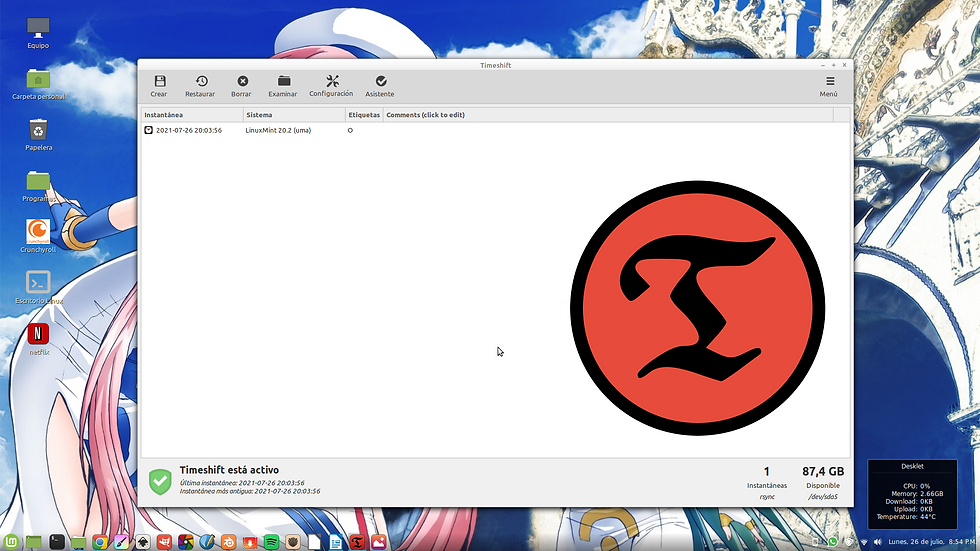Open the Programas desktop folder

[x=38, y=186]
